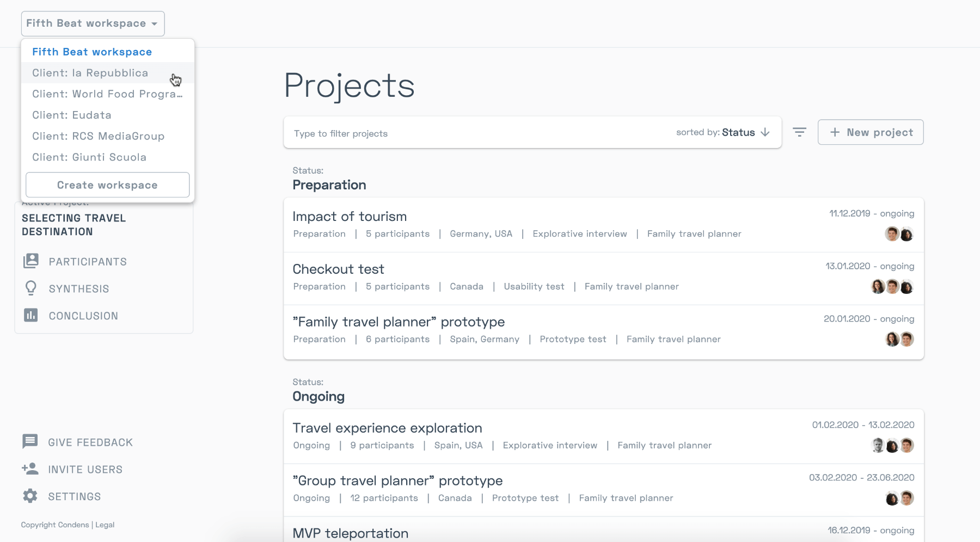Open the 'Impact of tourism' project

350,216
